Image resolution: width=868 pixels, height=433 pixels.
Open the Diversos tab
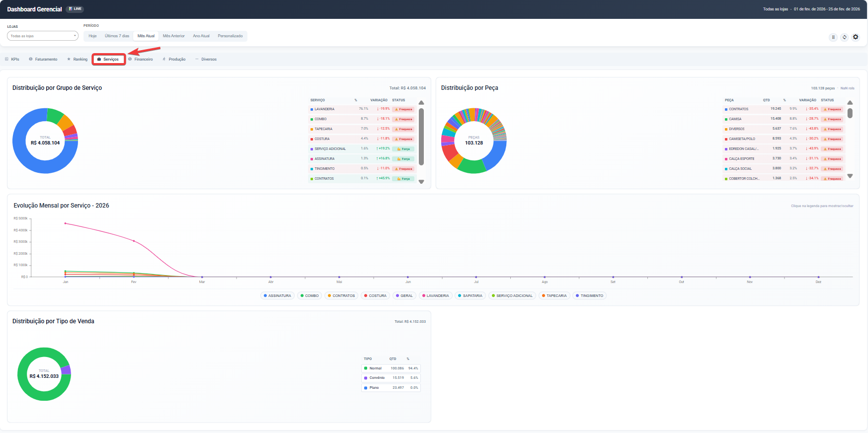[209, 59]
